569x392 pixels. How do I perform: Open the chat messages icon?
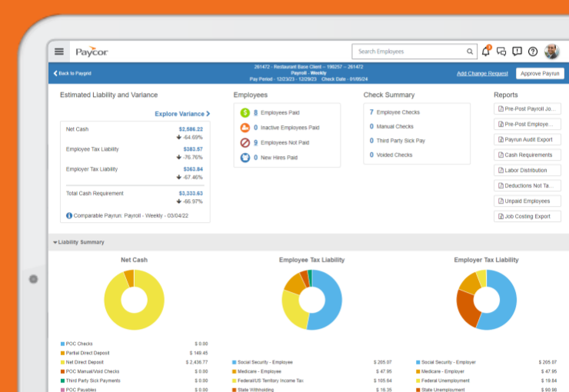pos(501,51)
